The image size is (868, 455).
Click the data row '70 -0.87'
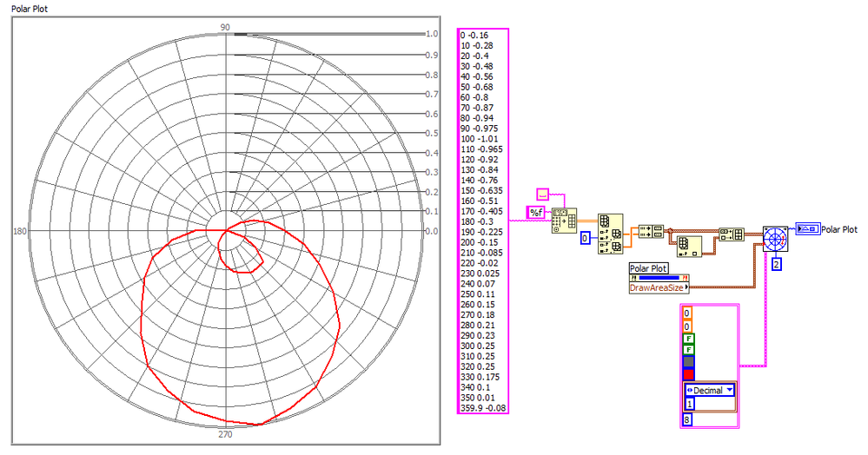point(477,108)
